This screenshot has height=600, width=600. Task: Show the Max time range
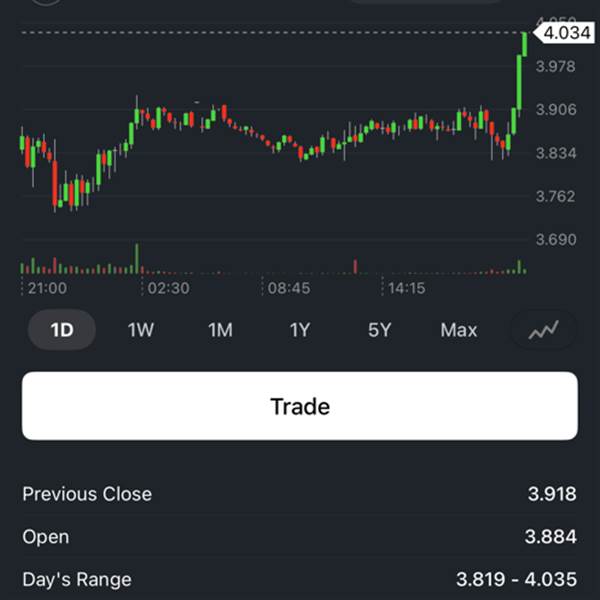[x=459, y=330]
